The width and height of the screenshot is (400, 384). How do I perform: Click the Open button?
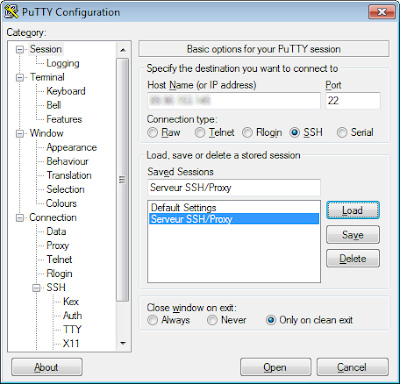pyautogui.click(x=275, y=367)
